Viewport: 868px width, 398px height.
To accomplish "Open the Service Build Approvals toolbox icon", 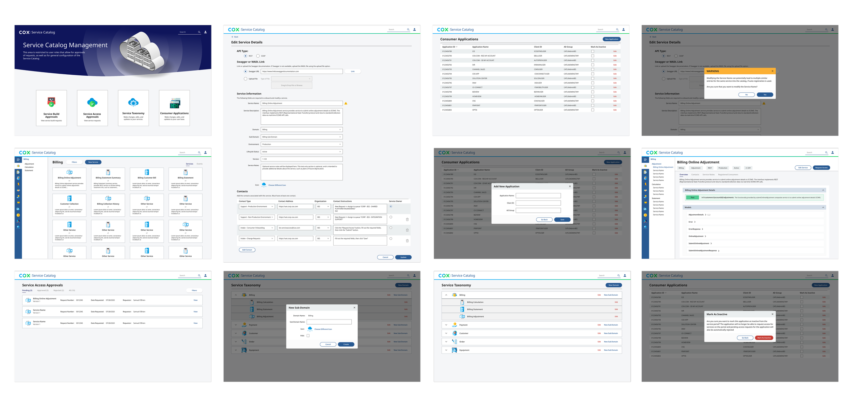I will (x=51, y=102).
